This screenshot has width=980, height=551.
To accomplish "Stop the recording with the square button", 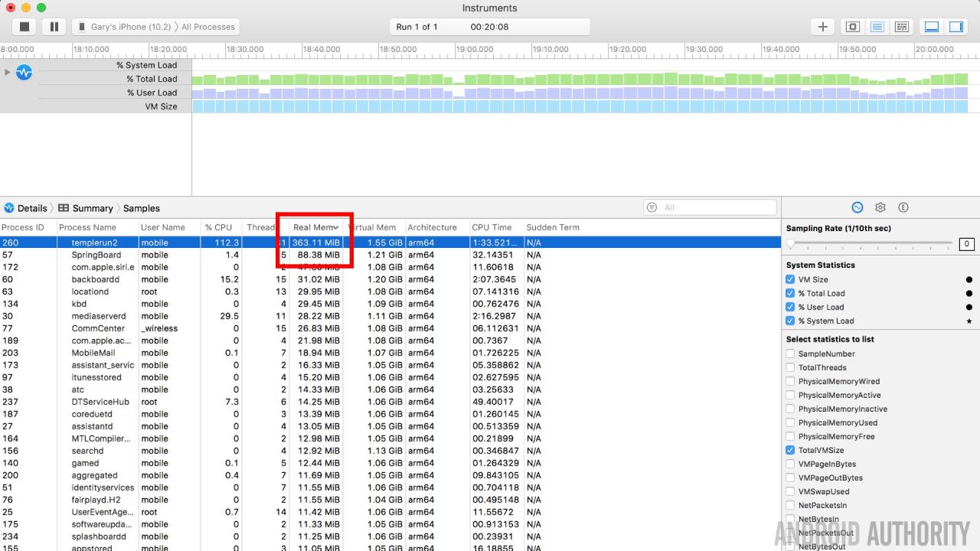I will tap(24, 27).
